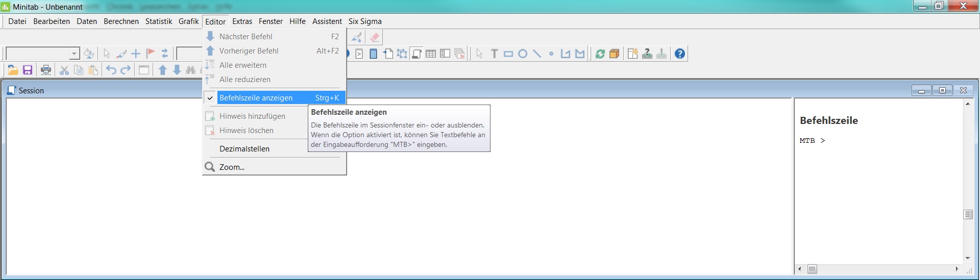Cut the selection with the scissors icon
Viewport: 980px width, 280px height.
point(64,70)
